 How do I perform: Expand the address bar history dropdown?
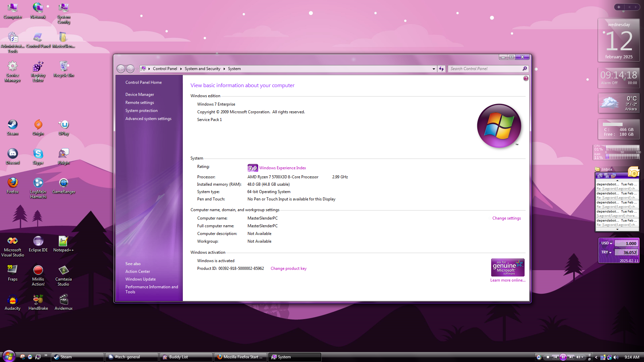tap(434, 69)
